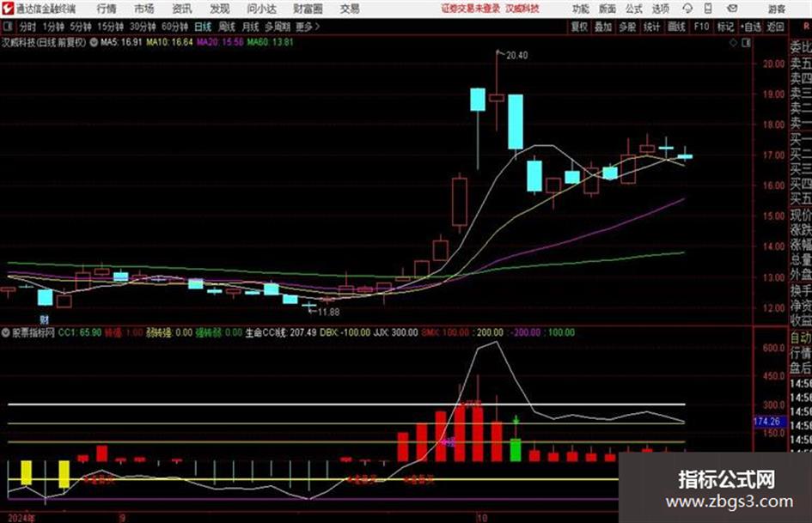Screen dimensions: 812x523
Task: Open the 资讯 menu
Action: pos(182,9)
